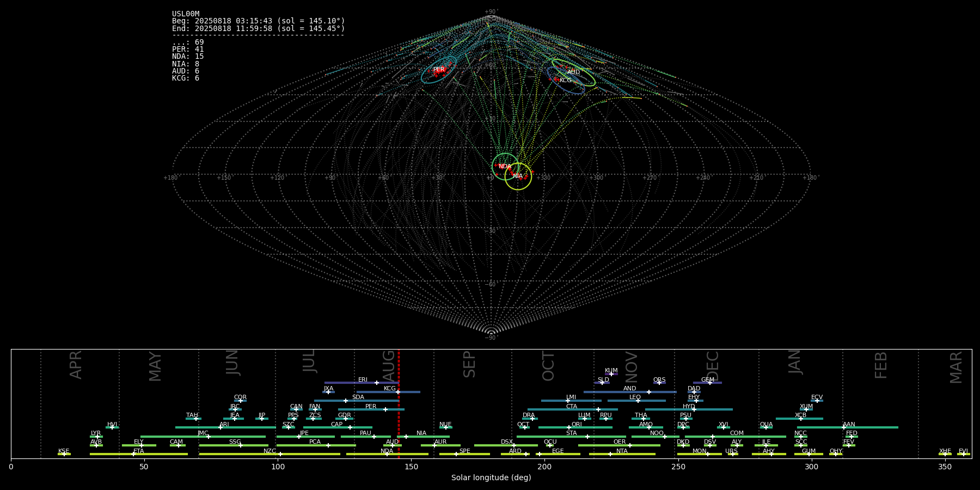Click the +120 longitude label on sky grid
This screenshot has height=490, width=980.
(277, 177)
